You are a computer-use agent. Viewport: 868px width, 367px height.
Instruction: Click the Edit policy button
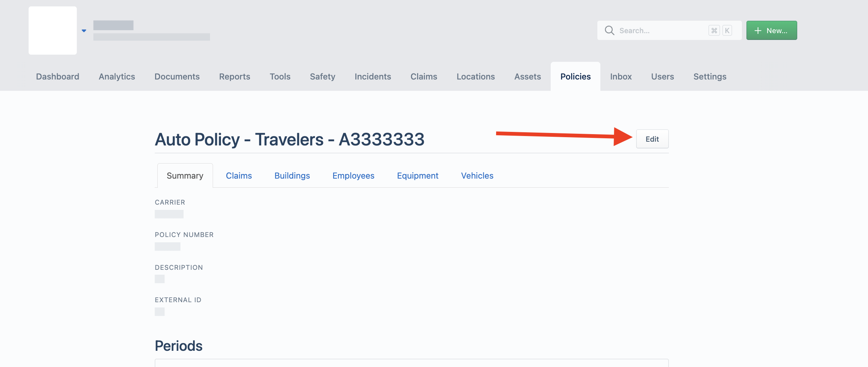pyautogui.click(x=652, y=139)
